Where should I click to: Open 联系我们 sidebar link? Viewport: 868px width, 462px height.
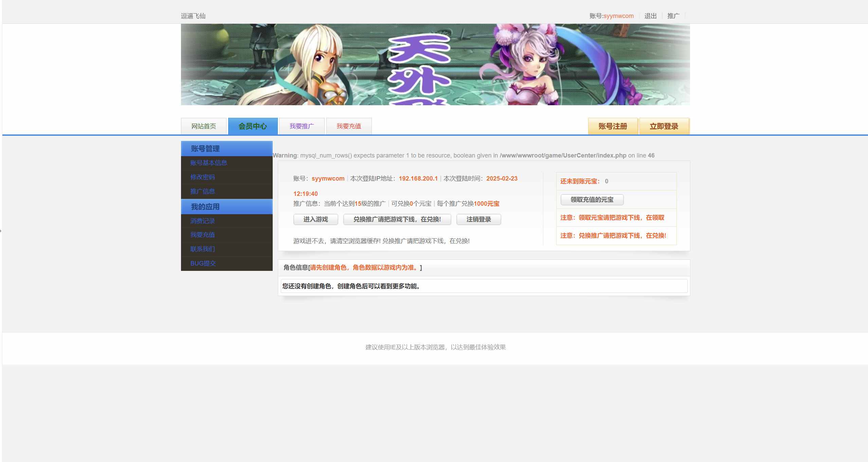202,249
